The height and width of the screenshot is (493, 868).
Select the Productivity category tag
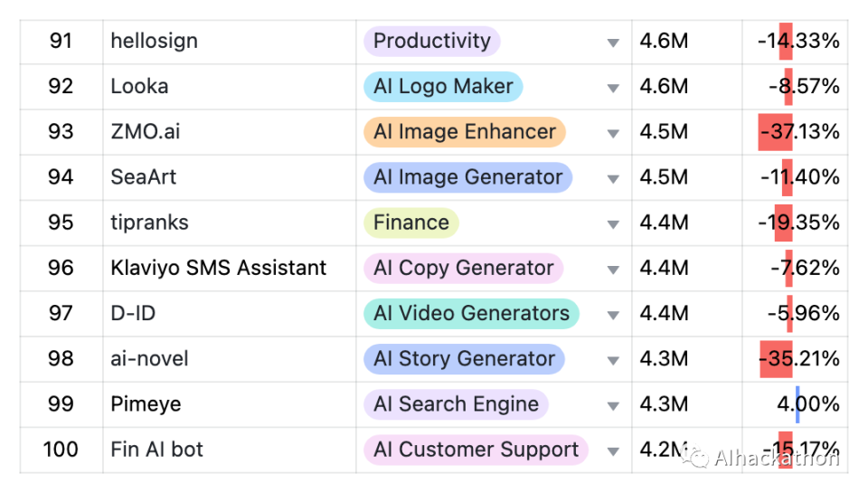point(431,42)
